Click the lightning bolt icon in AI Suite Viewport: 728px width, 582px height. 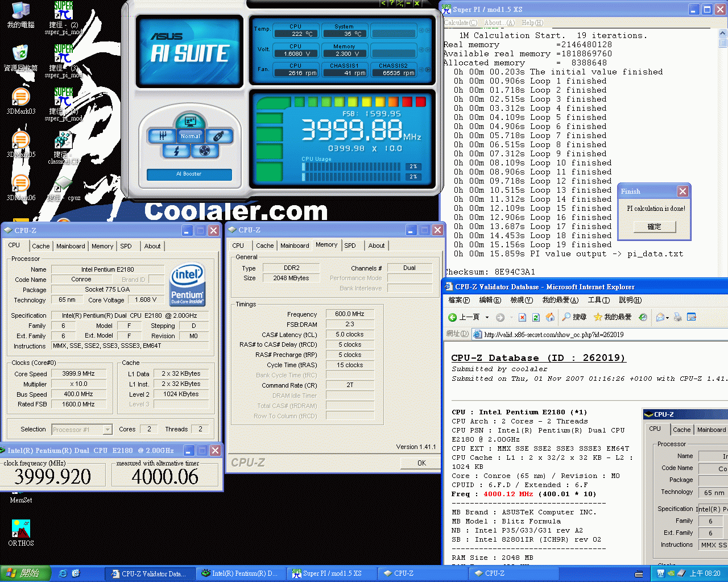176,151
